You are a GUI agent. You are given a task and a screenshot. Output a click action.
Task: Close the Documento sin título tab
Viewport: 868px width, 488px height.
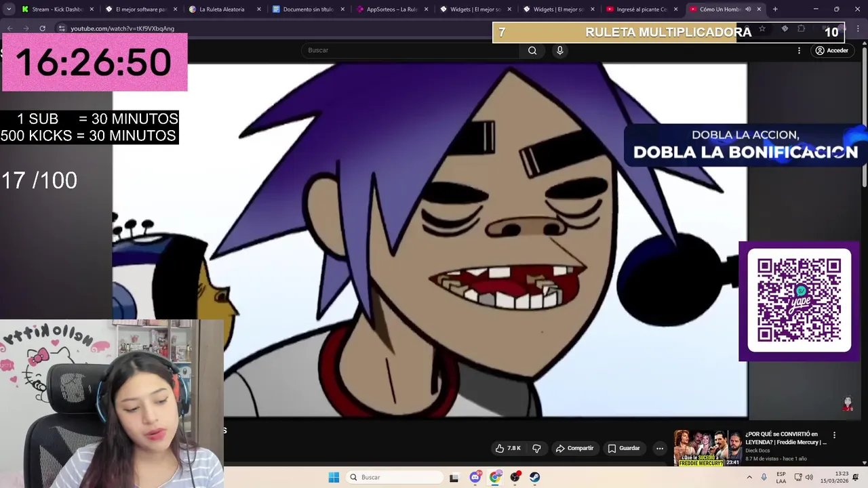click(x=342, y=9)
